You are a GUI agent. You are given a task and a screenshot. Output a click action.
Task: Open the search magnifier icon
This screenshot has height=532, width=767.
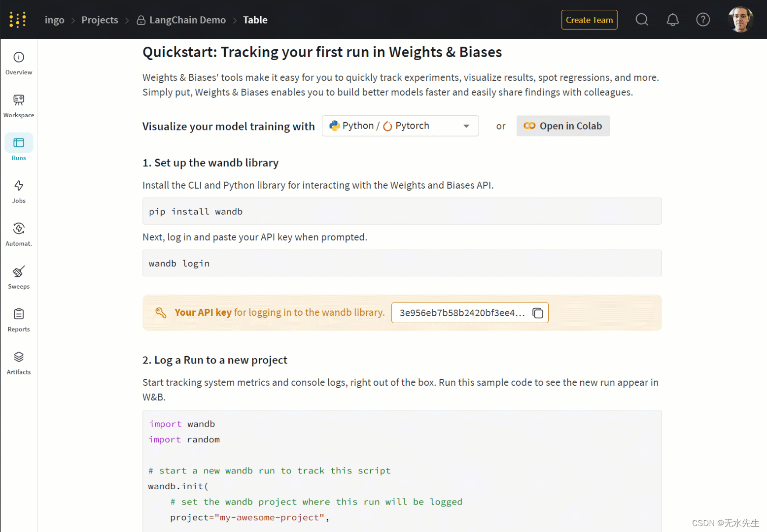point(642,20)
